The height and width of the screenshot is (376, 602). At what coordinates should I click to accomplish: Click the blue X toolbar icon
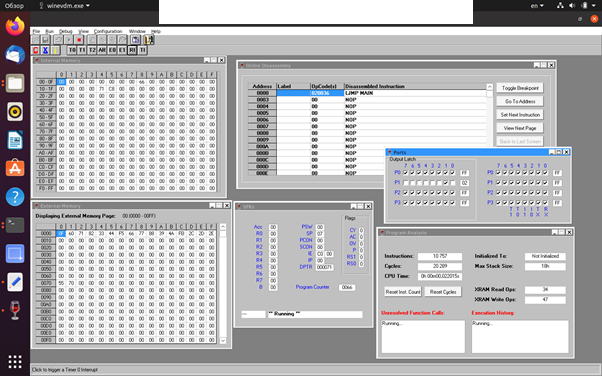tap(45, 50)
